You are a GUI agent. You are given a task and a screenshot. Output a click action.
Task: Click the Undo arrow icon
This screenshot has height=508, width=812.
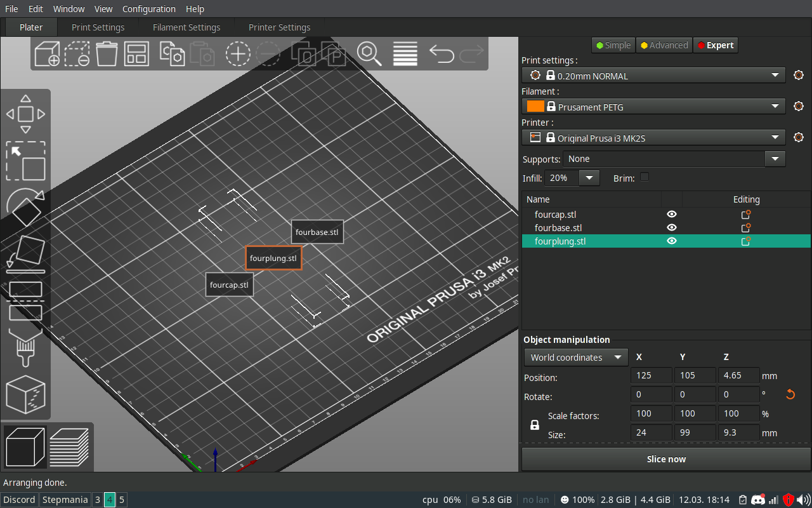tap(442, 53)
